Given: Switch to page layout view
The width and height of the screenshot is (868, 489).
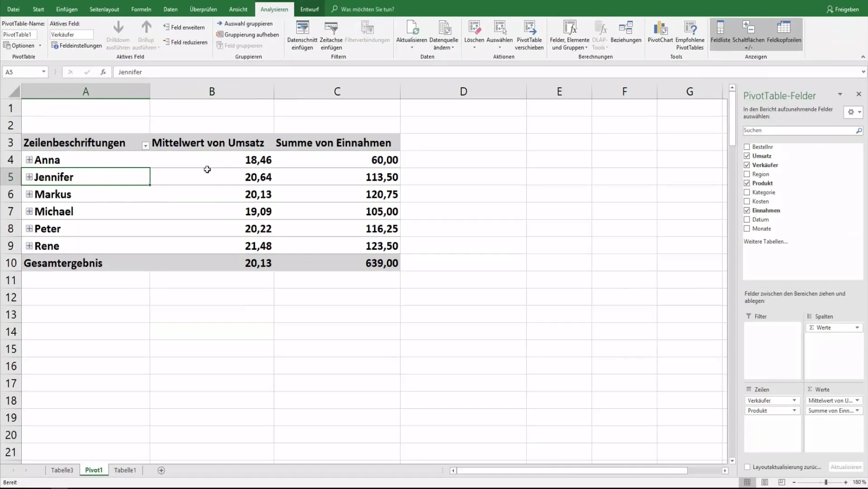Looking at the screenshot, I should point(764,482).
